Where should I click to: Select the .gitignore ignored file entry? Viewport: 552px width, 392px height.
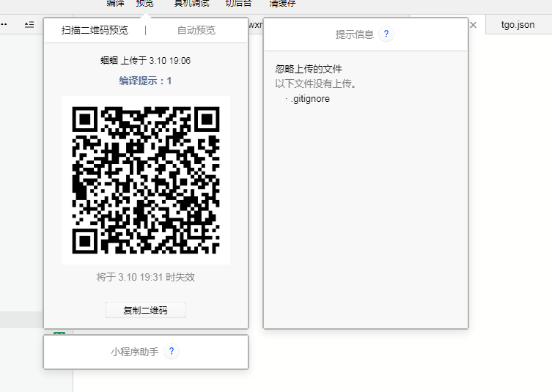[311, 99]
